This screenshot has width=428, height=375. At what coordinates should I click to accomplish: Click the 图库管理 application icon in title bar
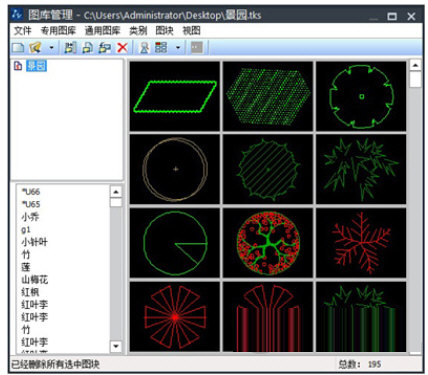[x=17, y=14]
